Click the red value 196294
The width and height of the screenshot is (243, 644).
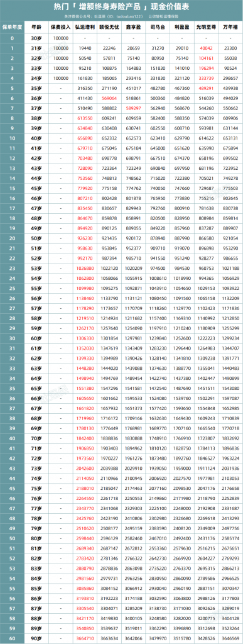[206, 68]
